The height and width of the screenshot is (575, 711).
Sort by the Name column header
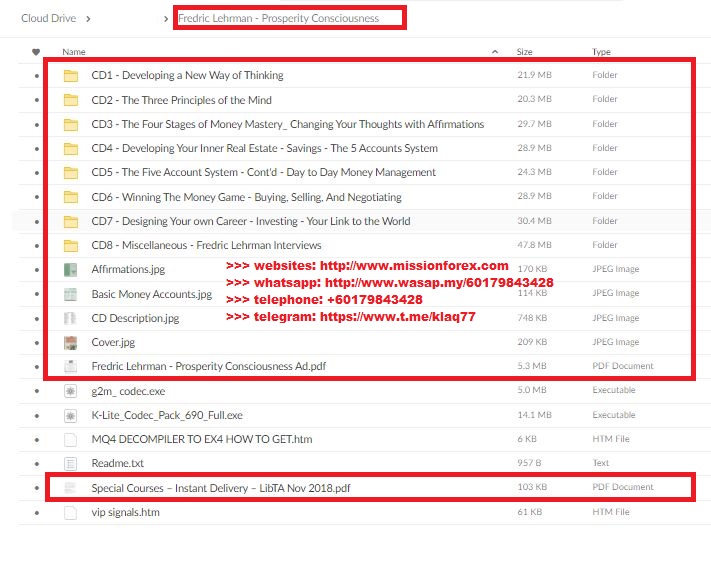74,52
